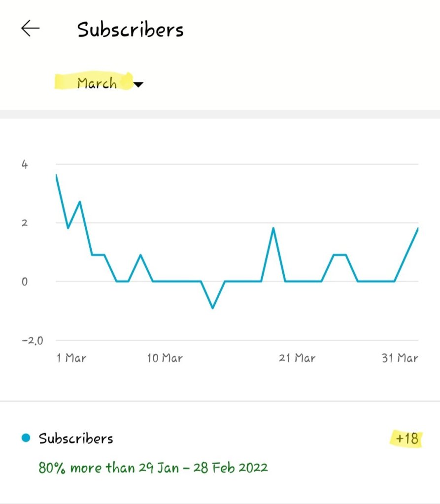Click the y-axis label 4
Image resolution: width=440 pixels, height=504 pixels.
click(x=25, y=164)
